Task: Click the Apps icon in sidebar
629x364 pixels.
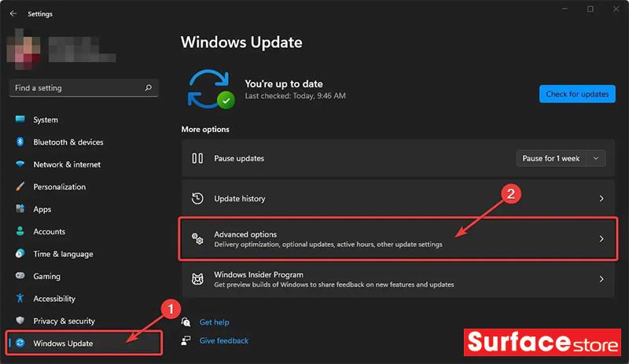Action: point(20,208)
